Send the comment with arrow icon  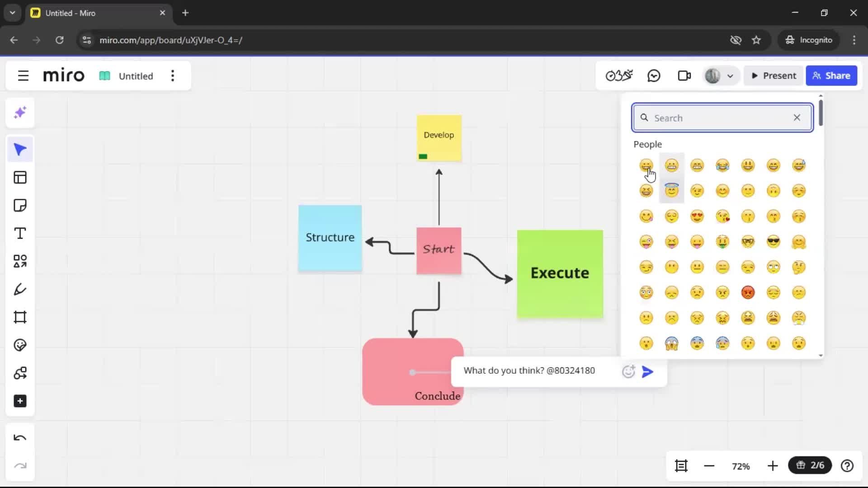point(647,372)
